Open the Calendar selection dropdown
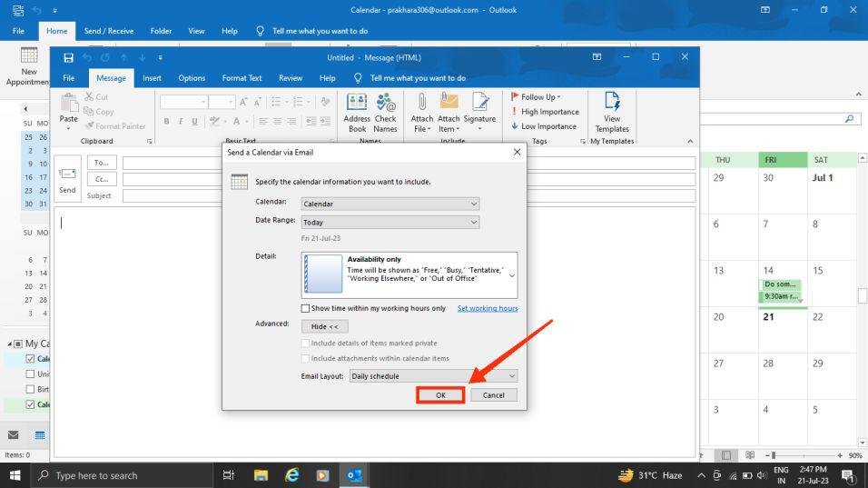868x488 pixels. [x=390, y=204]
